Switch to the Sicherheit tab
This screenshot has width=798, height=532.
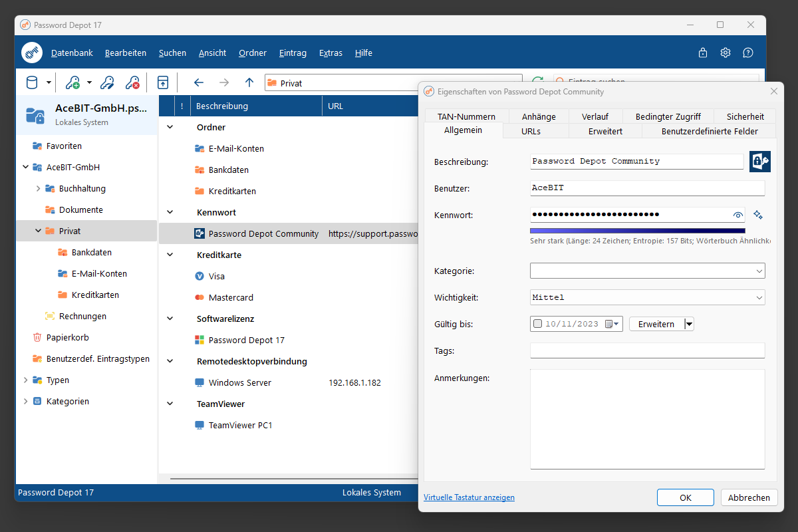click(x=745, y=116)
